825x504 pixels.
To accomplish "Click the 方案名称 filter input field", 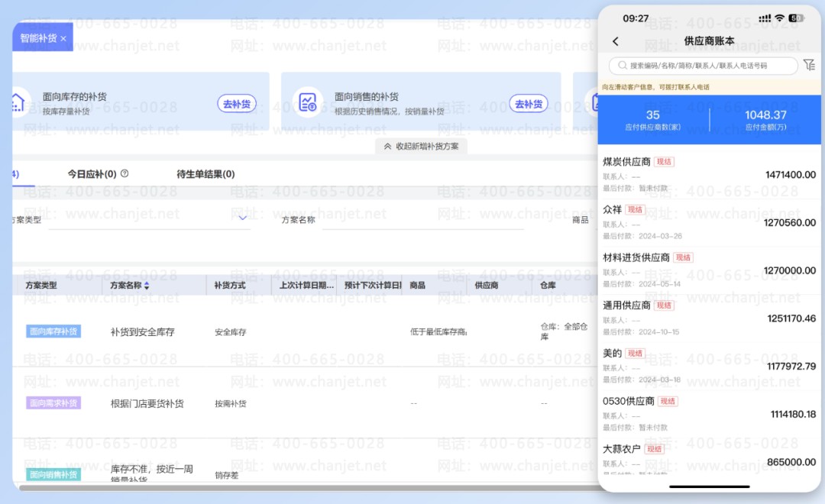I will point(422,219).
